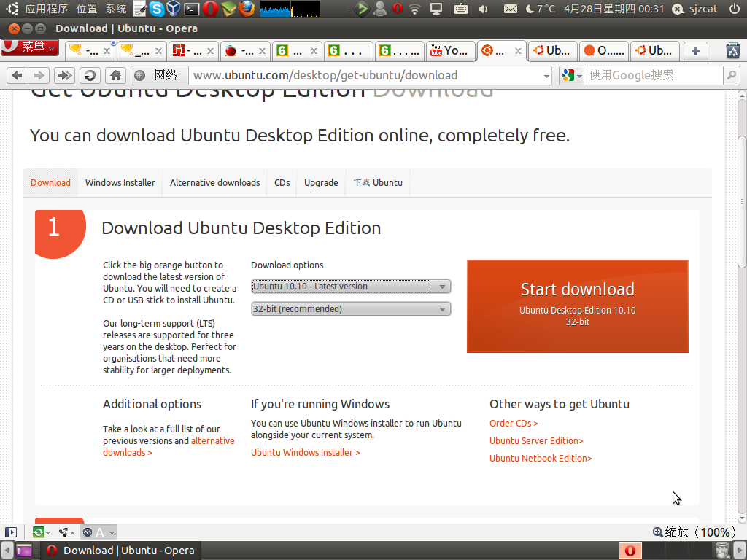Launch the terminal from the top panel

[192, 9]
